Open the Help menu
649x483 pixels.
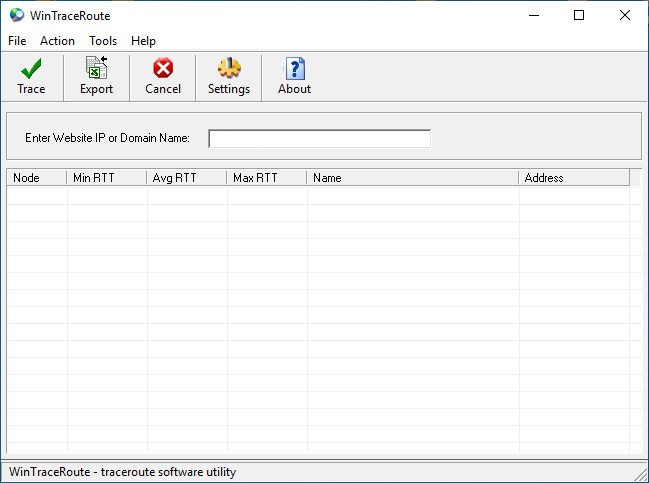(x=143, y=41)
